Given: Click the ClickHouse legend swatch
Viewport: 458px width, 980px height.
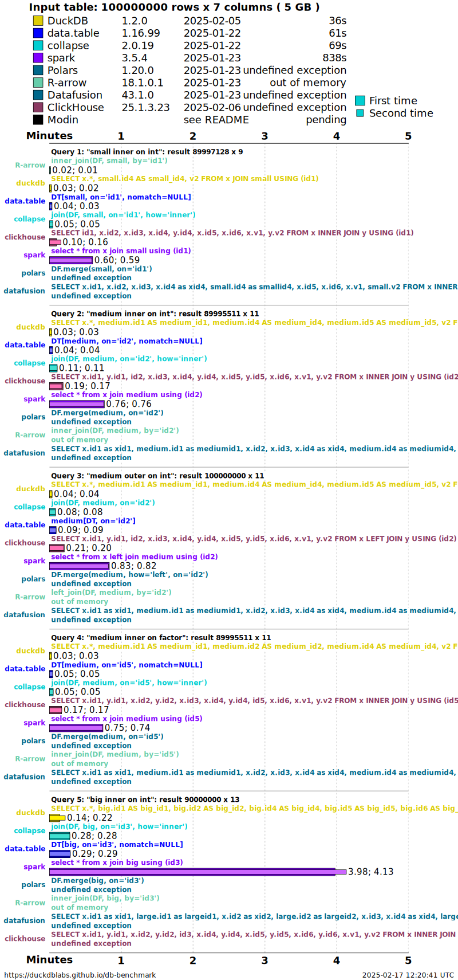Looking at the screenshot, I should click(38, 107).
